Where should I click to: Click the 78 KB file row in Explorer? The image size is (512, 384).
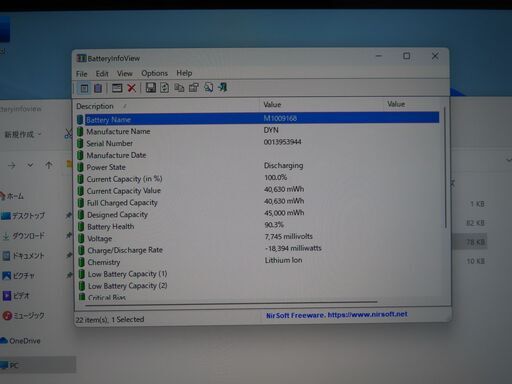click(x=470, y=242)
